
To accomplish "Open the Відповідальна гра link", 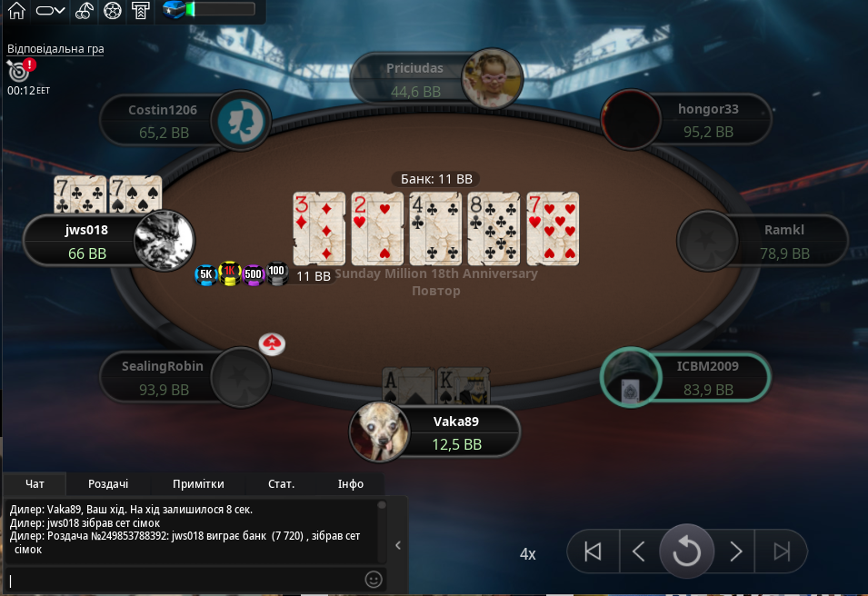I will [x=55, y=49].
